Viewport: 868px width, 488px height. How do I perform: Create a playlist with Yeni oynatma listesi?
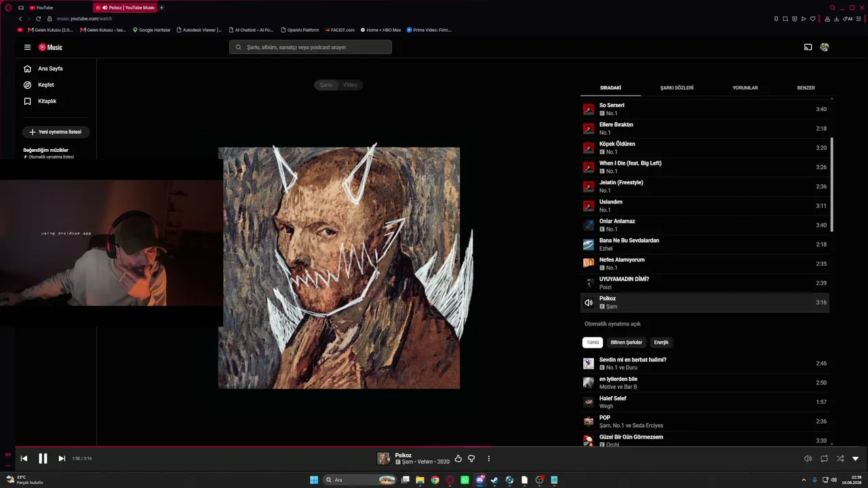point(56,132)
